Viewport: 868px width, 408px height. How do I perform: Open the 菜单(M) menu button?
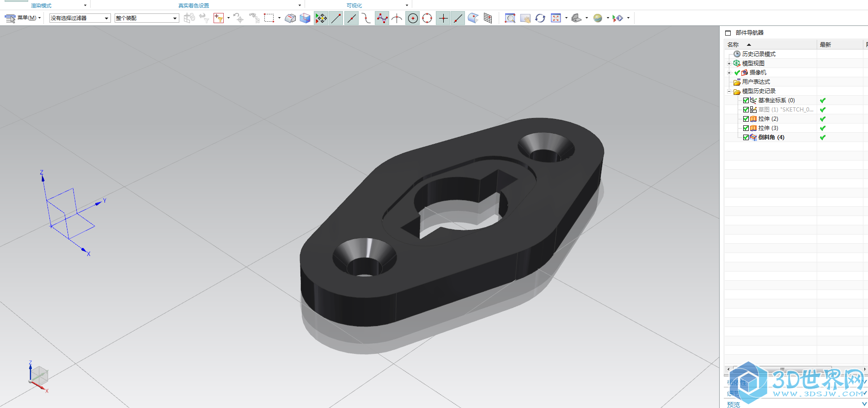click(x=23, y=18)
